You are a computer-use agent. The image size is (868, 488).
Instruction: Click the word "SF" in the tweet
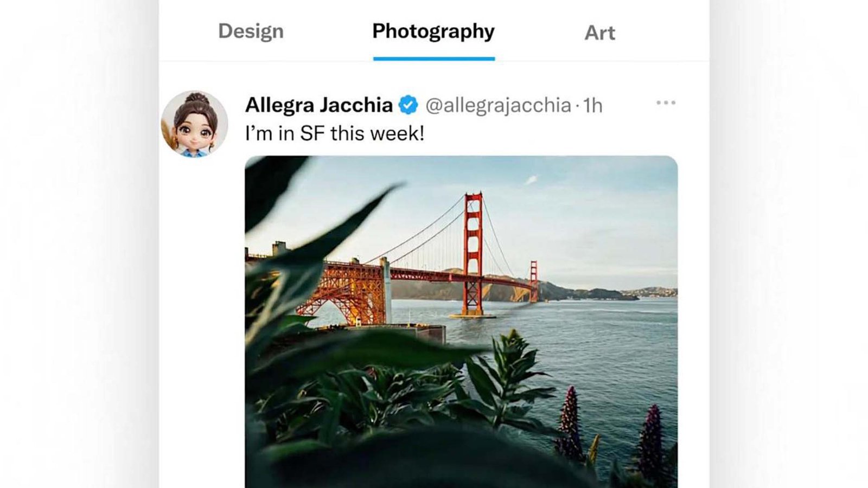click(311, 133)
